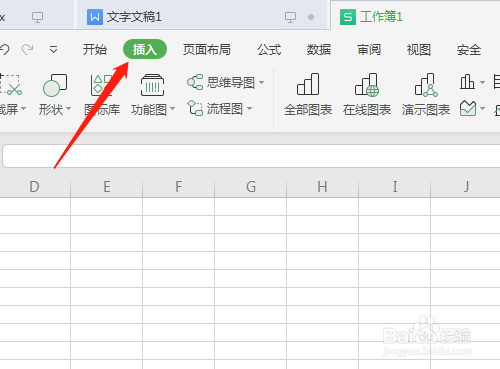The height and width of the screenshot is (369, 500).
Task: Switch to the 开始 ribbon tab
Action: pos(95,50)
